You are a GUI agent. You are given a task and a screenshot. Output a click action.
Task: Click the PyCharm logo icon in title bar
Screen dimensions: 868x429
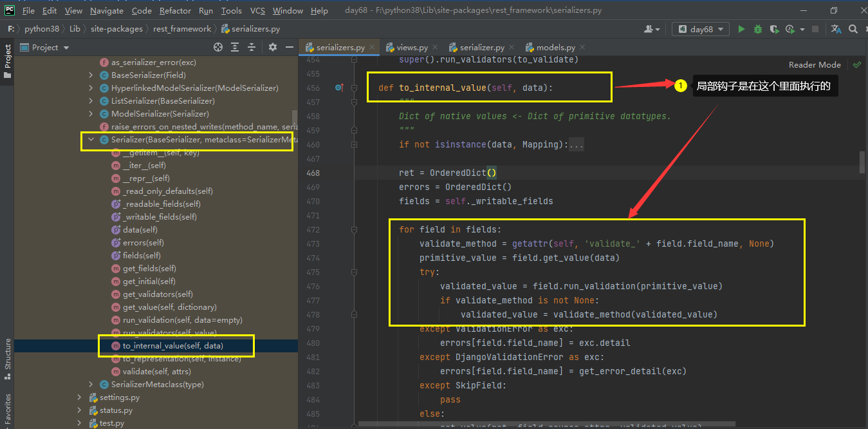coord(10,10)
